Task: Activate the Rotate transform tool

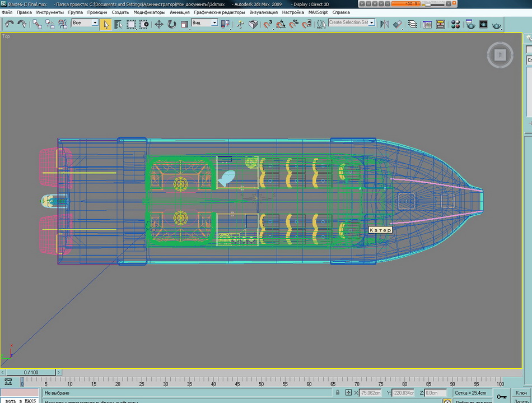Action: click(171, 24)
